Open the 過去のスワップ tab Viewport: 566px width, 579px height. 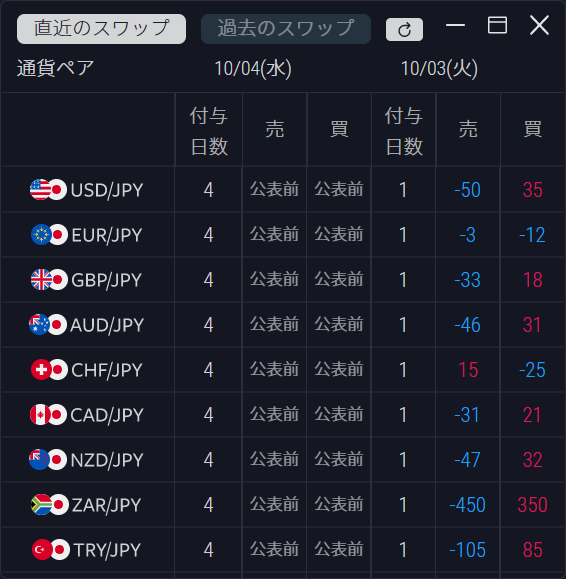286,29
